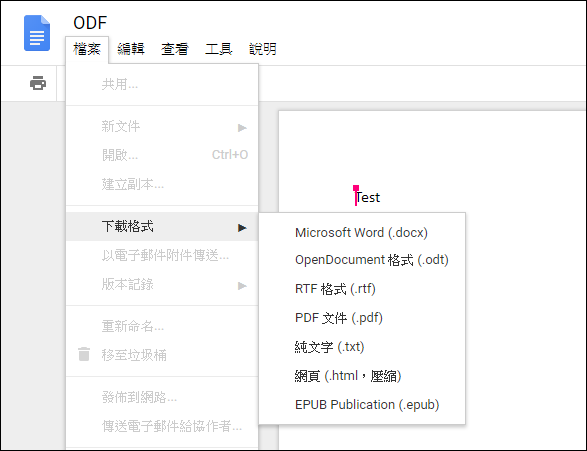
Task: Select 移至垃圾桶 entry
Action: pyautogui.click(x=162, y=355)
